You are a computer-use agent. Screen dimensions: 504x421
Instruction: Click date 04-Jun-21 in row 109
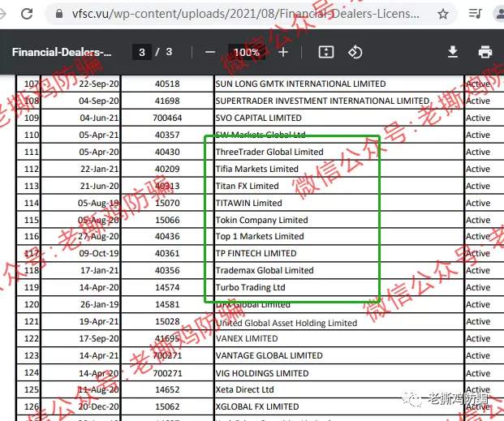[x=99, y=118]
